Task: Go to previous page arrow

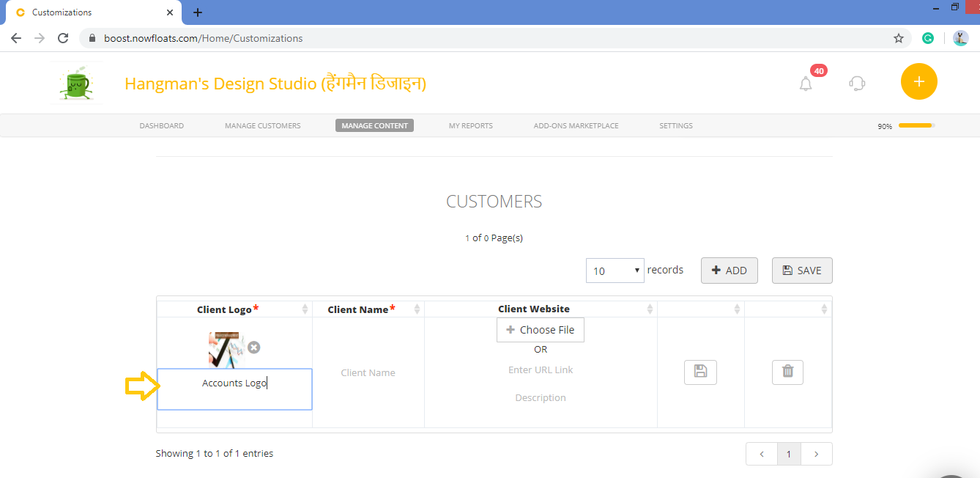Action: (762, 454)
